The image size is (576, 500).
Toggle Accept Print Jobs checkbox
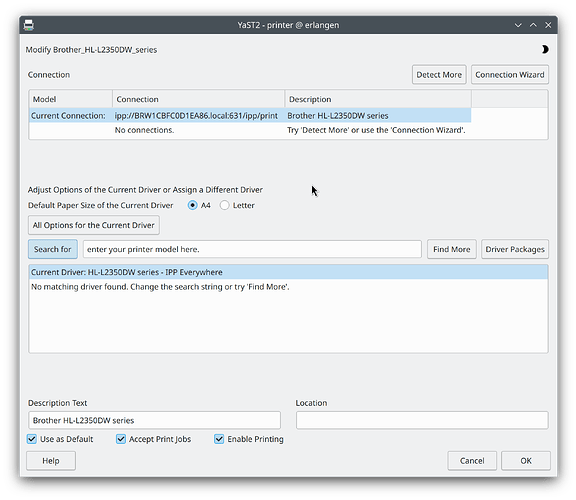point(121,439)
